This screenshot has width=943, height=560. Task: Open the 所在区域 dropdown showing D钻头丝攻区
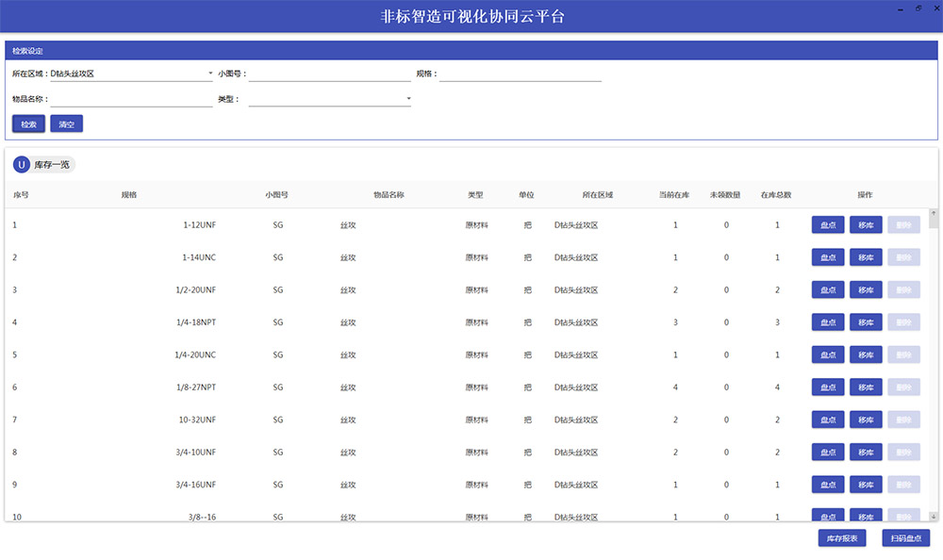tap(132, 74)
